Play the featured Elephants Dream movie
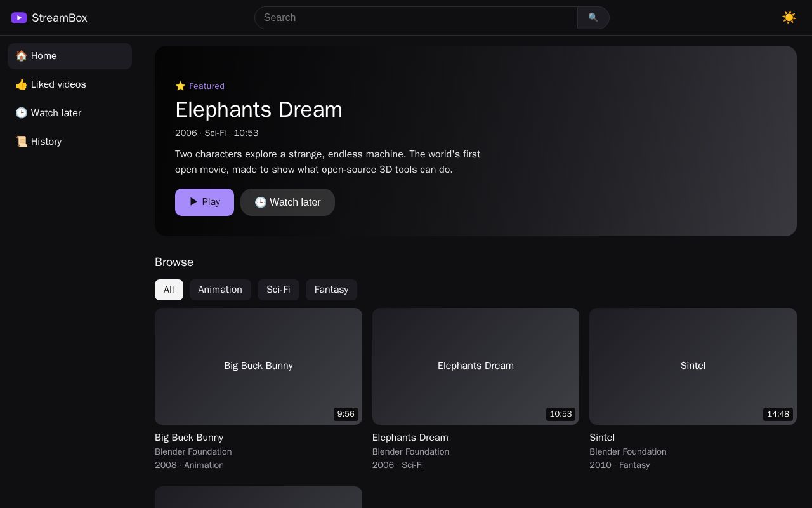The width and height of the screenshot is (812, 508). (204, 202)
